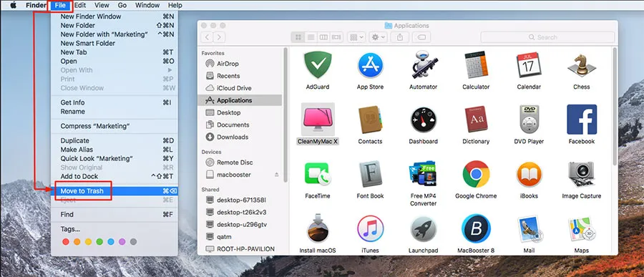
Task: Select the iTunes app icon
Action: (x=370, y=229)
